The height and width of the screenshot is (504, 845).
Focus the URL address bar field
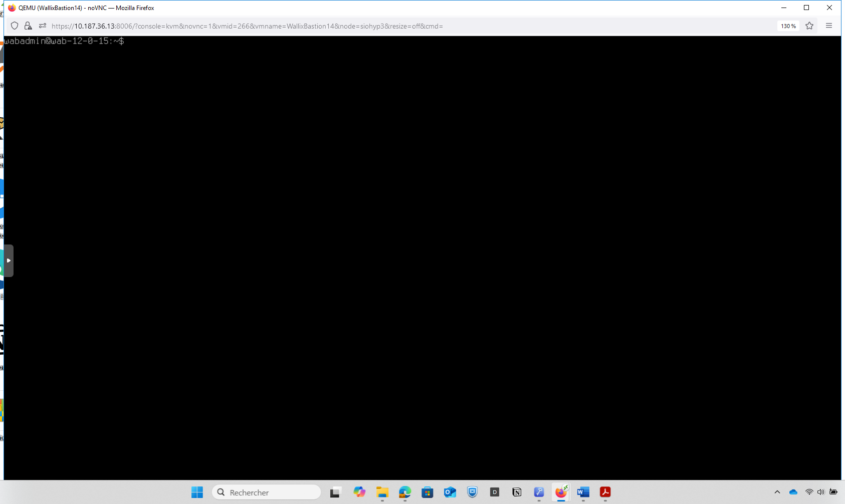[x=351, y=26]
